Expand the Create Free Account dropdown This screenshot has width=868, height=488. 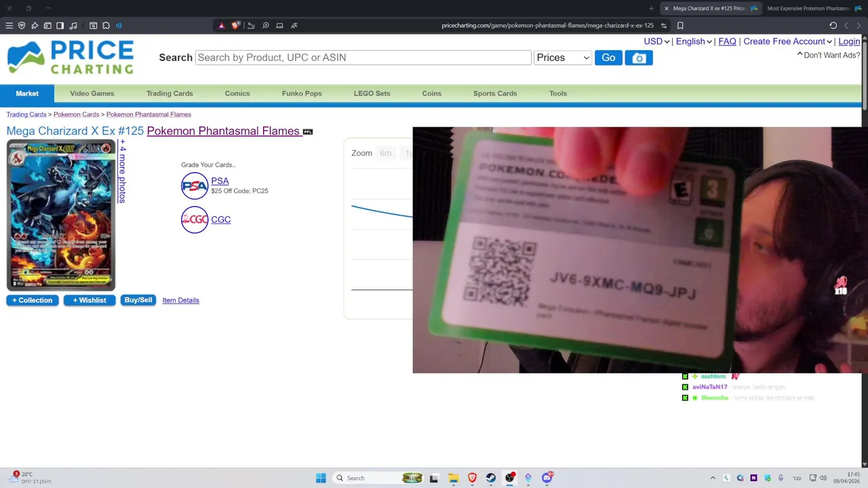coord(787,41)
